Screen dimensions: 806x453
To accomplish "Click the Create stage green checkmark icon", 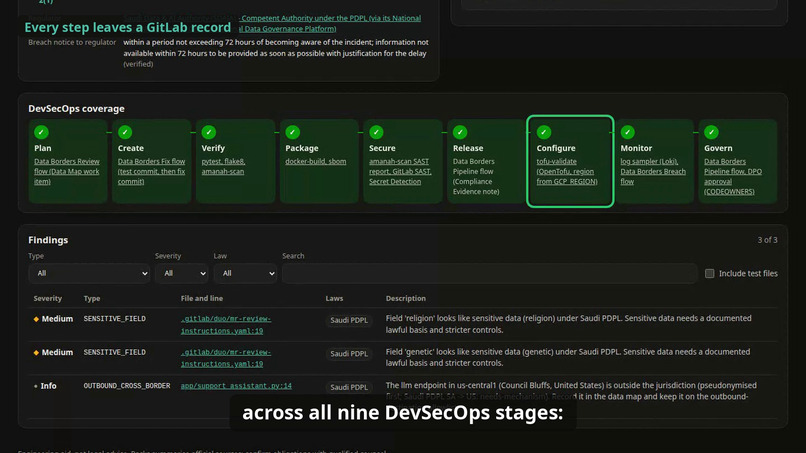I will (x=125, y=132).
